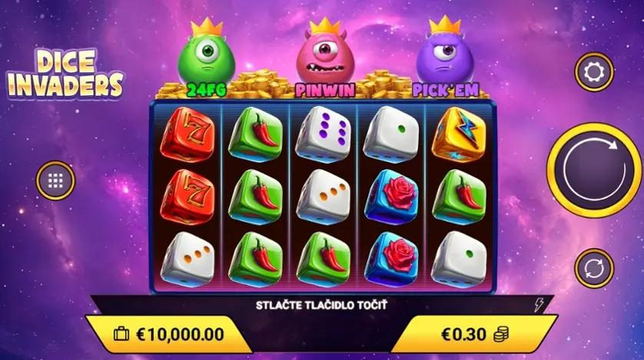
Task: Click the golden lightning bolt dice
Action: [x=459, y=135]
